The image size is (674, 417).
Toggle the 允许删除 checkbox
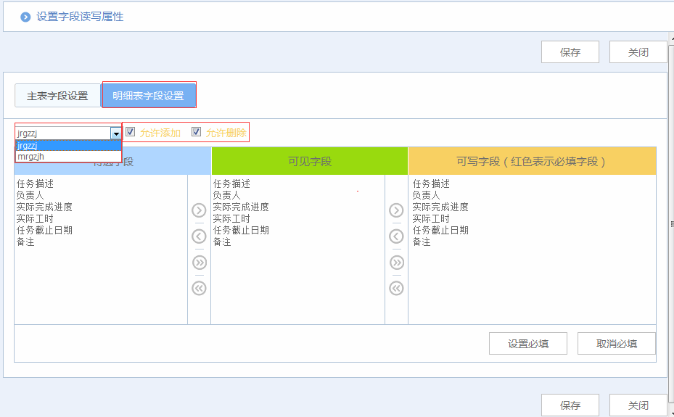pos(196,132)
